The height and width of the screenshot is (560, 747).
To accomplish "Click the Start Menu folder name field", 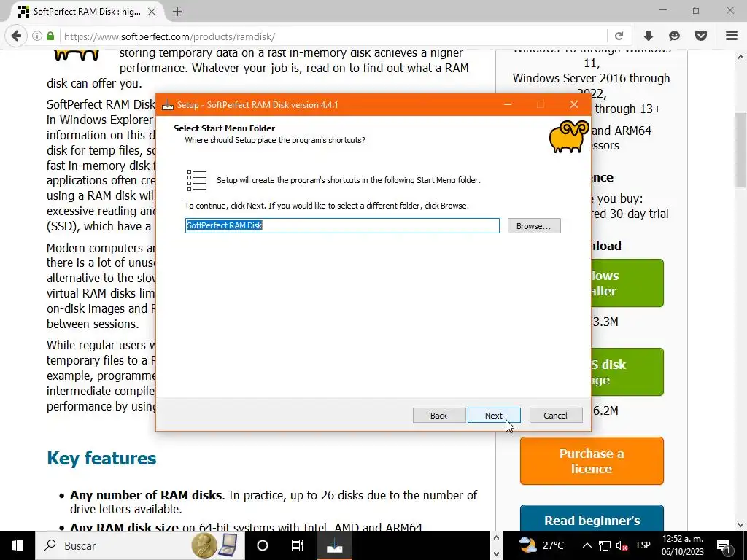I will 342,226.
